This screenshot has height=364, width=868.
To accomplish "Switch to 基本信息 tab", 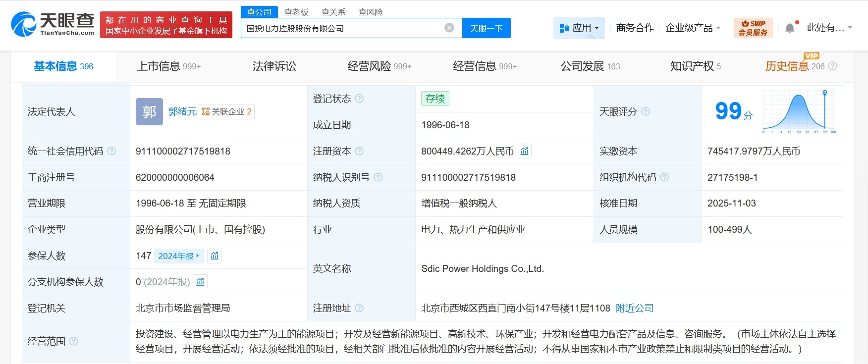I will tap(63, 66).
